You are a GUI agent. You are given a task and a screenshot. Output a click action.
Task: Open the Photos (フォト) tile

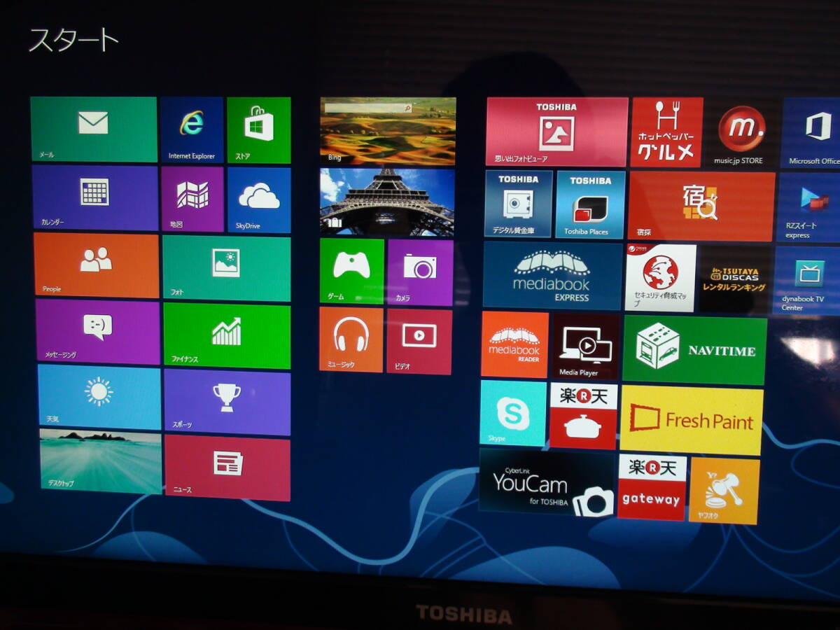(226, 268)
